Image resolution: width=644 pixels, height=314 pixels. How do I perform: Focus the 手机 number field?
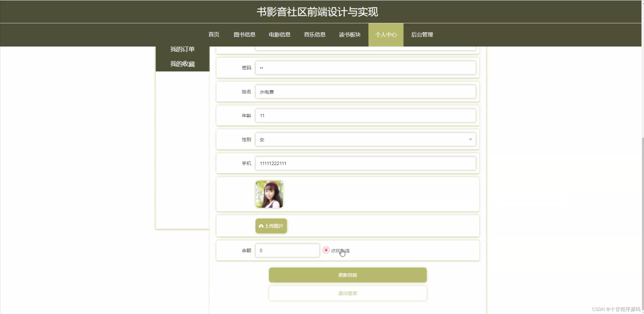(365, 163)
